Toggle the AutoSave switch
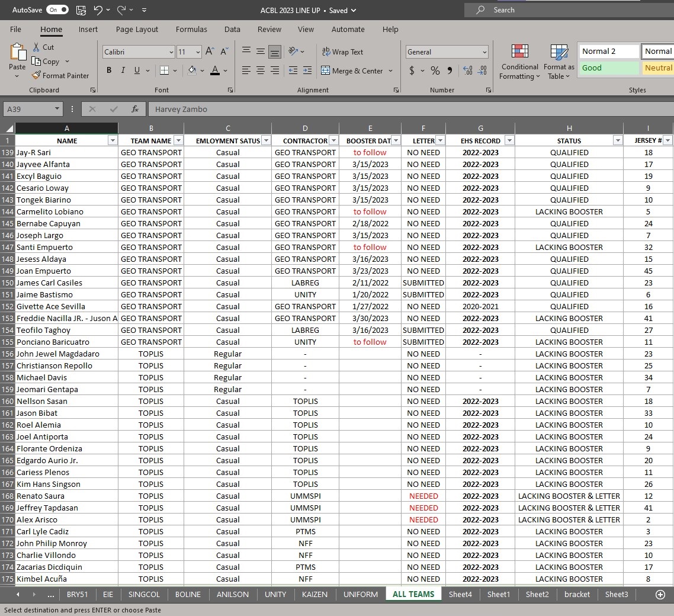 [x=57, y=10]
